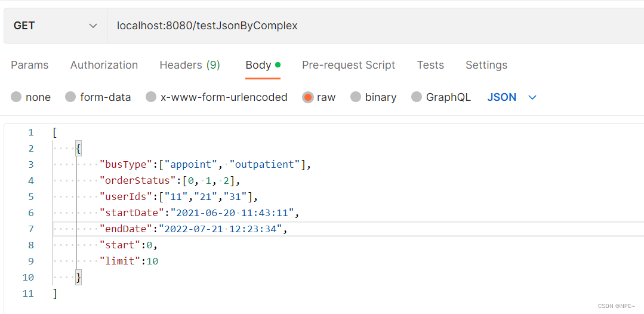Open the Pre-request Script tab
This screenshot has height=314, width=644.
[349, 65]
